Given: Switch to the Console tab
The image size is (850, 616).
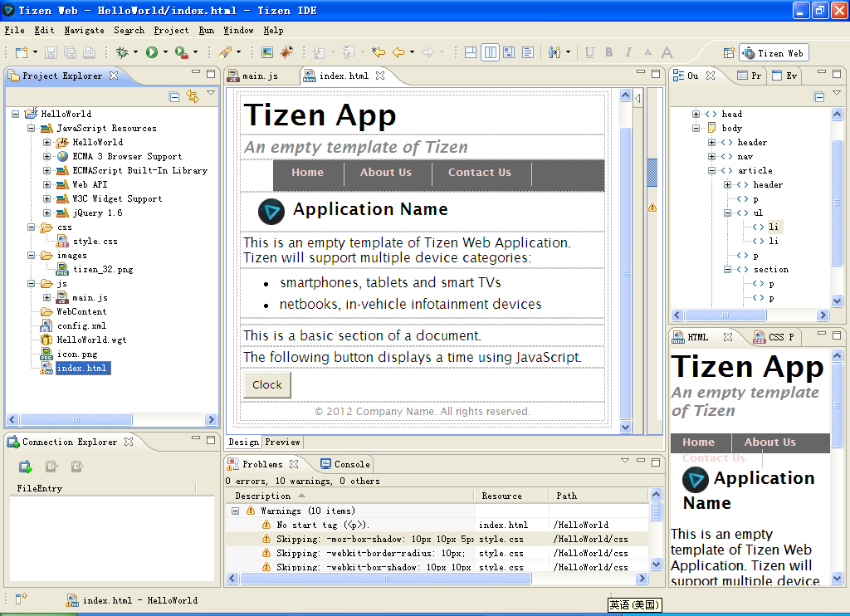Looking at the screenshot, I should [345, 464].
